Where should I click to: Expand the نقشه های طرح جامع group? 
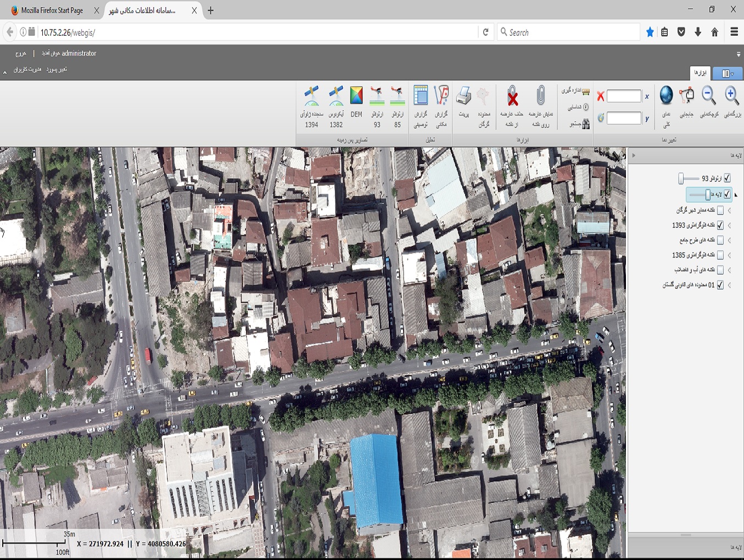(730, 240)
